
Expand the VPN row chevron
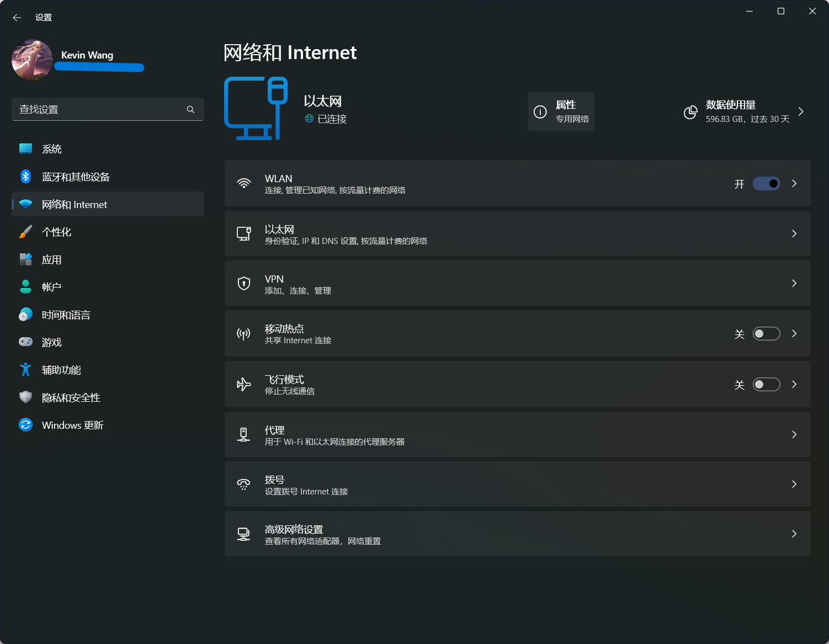click(794, 283)
